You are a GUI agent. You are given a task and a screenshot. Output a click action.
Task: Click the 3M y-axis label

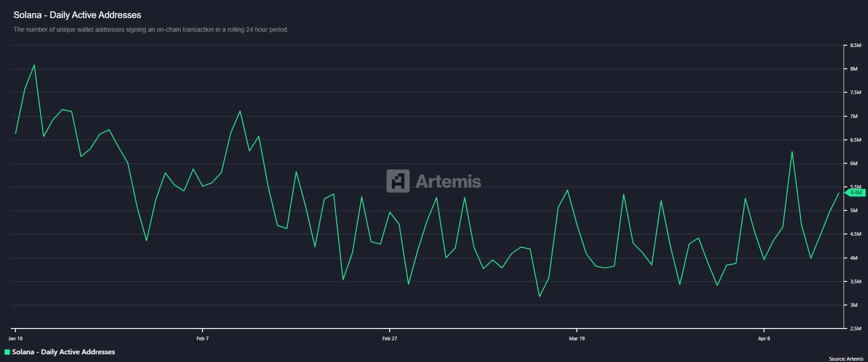pyautogui.click(x=854, y=305)
